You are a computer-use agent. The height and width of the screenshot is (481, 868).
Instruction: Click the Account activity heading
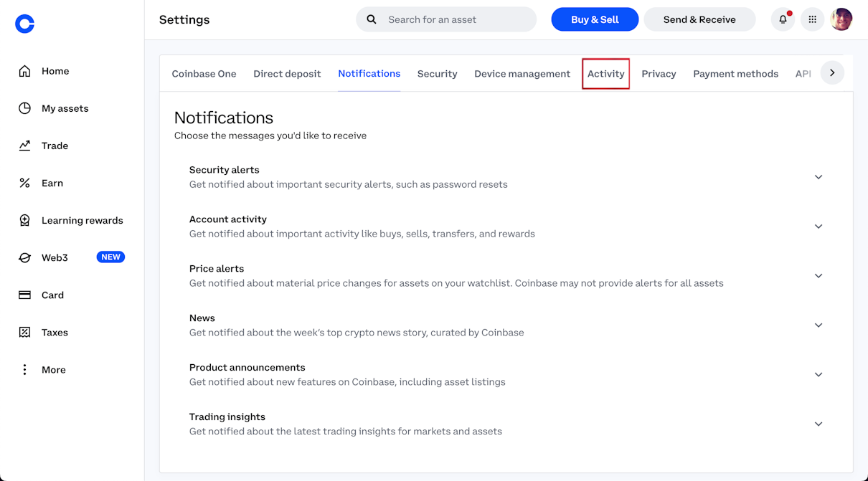tap(227, 219)
